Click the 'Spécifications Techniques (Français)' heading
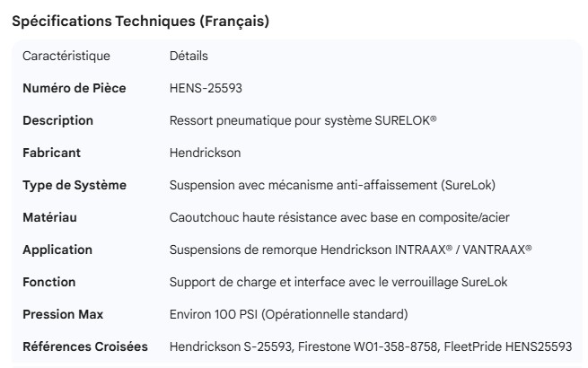 [140, 22]
